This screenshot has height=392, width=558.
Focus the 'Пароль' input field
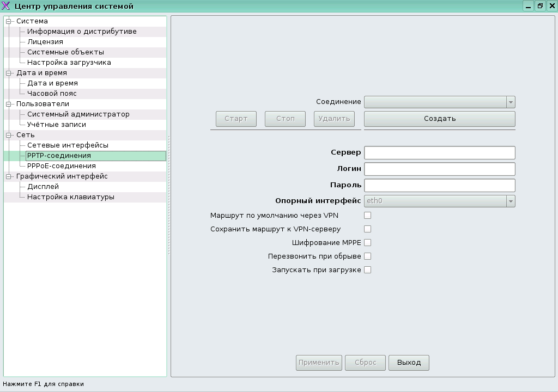pyautogui.click(x=439, y=186)
